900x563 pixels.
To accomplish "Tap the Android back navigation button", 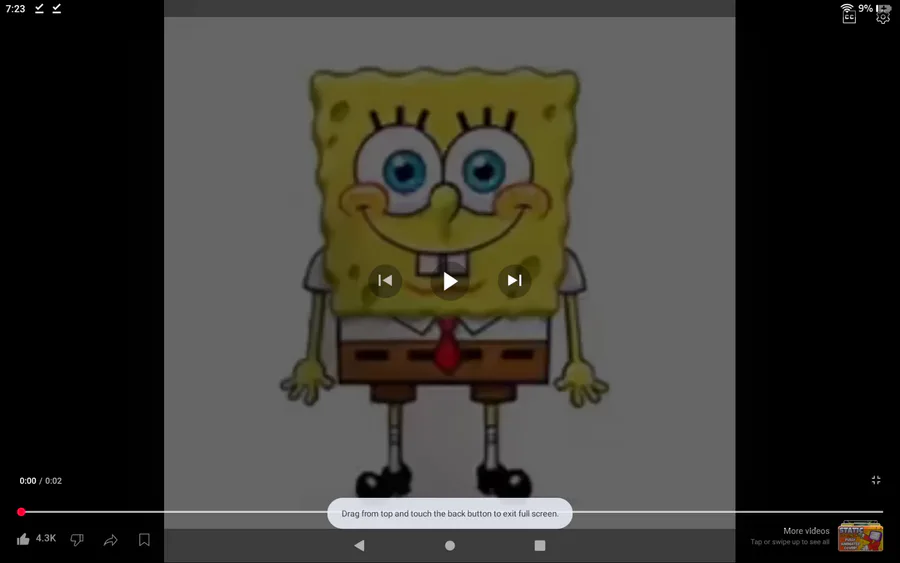I will 359,545.
